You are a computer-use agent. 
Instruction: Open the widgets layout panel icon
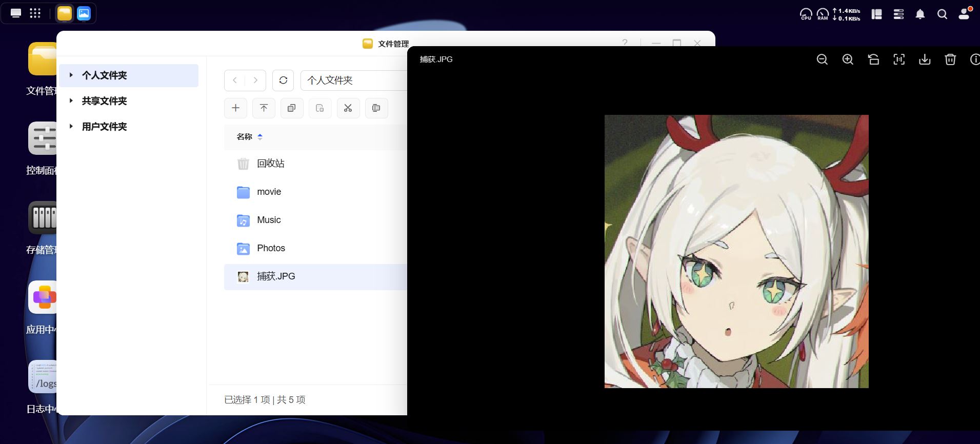tap(877, 14)
